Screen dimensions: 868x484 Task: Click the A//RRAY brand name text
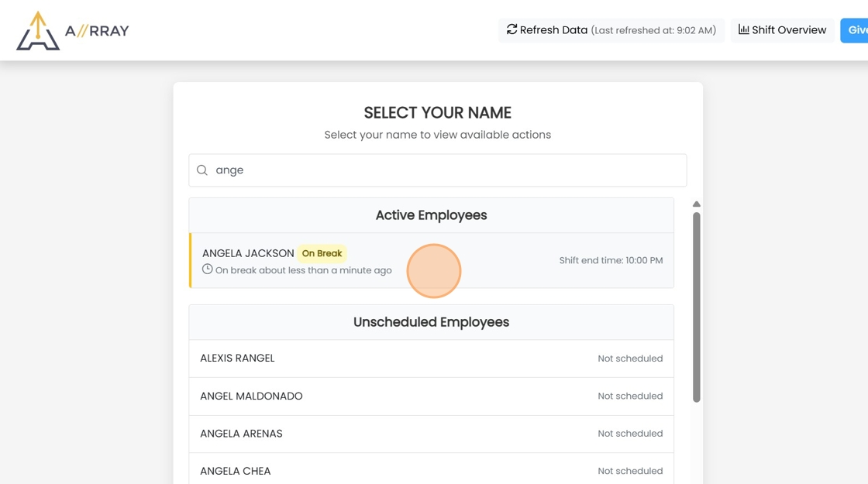(97, 31)
